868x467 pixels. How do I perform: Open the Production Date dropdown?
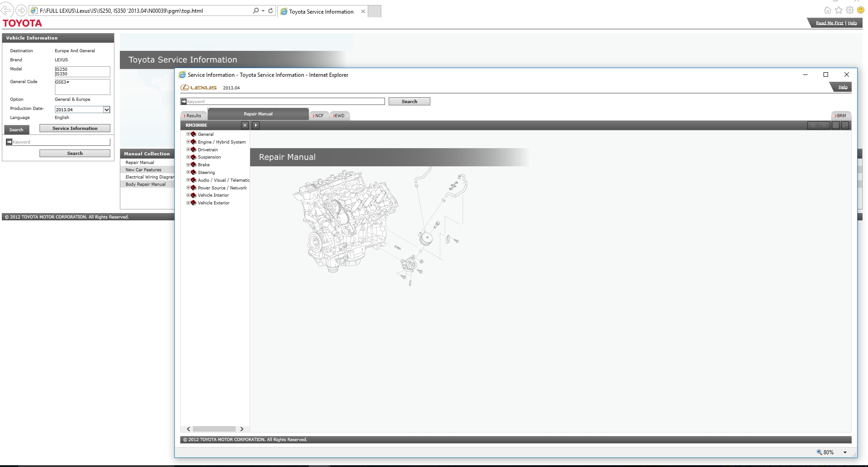[107, 109]
